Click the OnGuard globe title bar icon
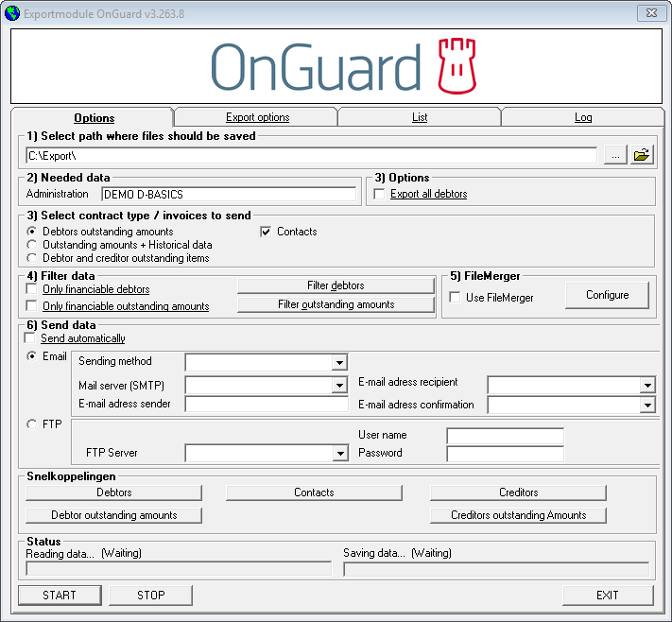 [12, 13]
